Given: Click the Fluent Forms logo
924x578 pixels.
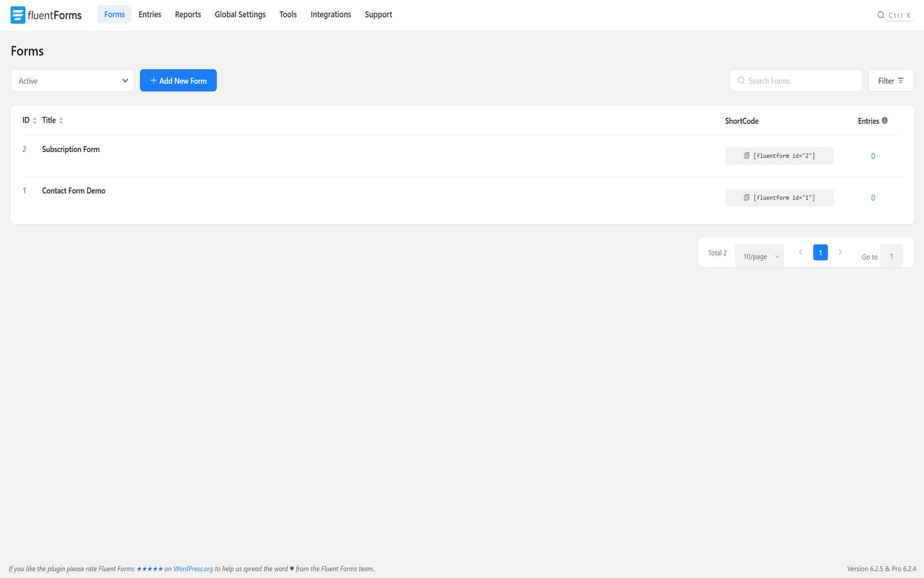Looking at the screenshot, I should (x=46, y=15).
